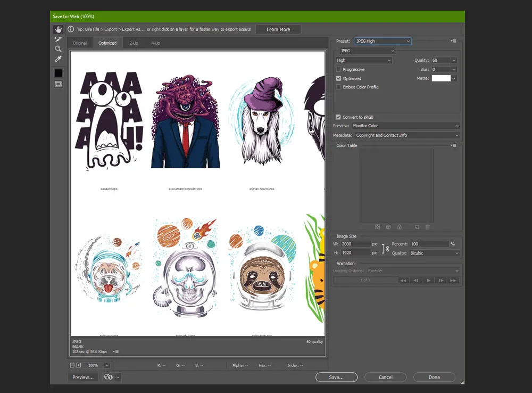This screenshot has width=532, height=393.
Task: Play the animation
Action: pos(428,280)
